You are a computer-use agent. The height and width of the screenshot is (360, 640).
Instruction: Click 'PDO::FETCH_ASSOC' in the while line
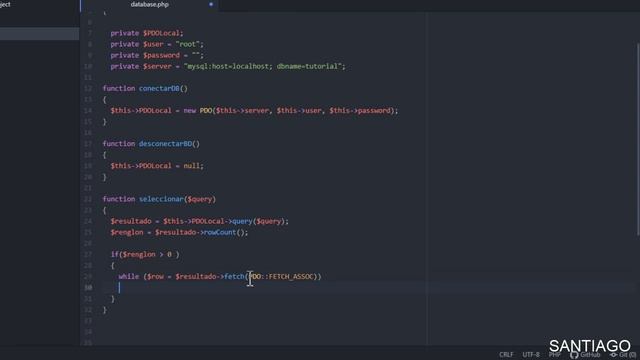281,277
